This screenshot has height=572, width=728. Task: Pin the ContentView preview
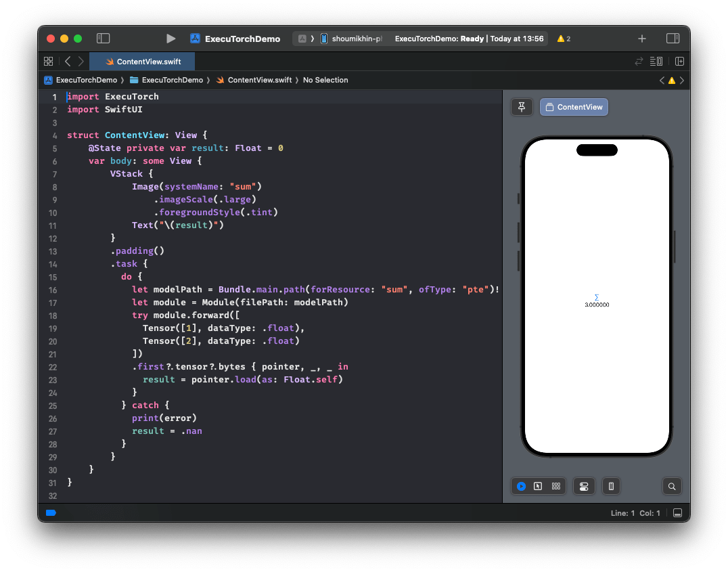522,107
